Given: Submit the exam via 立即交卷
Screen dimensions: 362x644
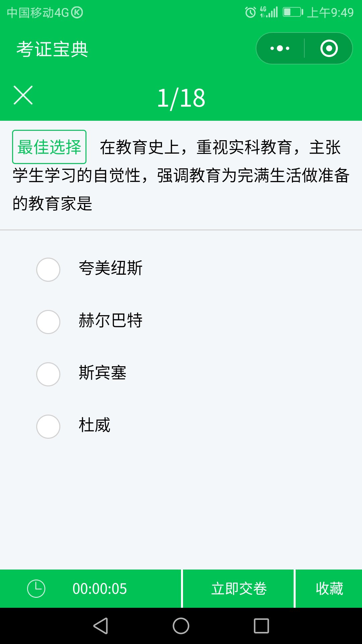Looking at the screenshot, I should tap(239, 589).
